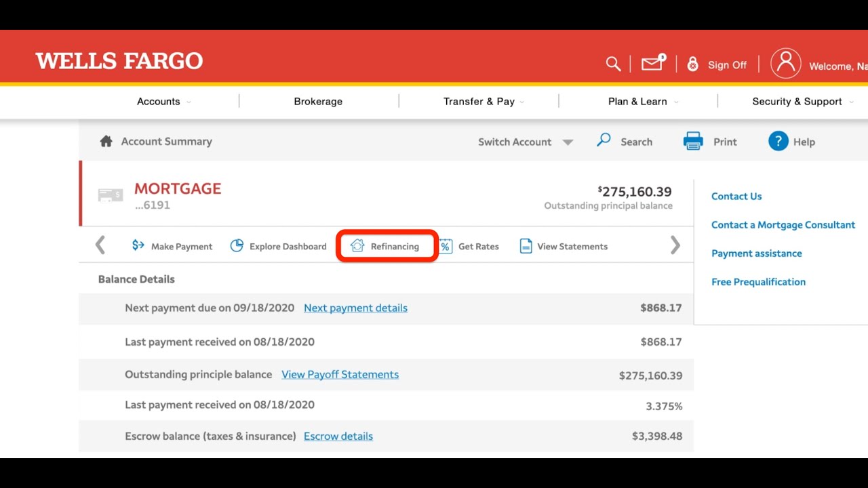Click the View Statements label
868x488 pixels.
click(572, 247)
